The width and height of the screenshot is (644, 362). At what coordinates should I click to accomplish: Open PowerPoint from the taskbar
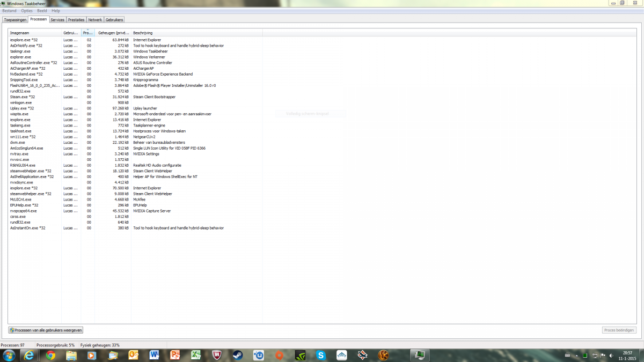(175, 355)
